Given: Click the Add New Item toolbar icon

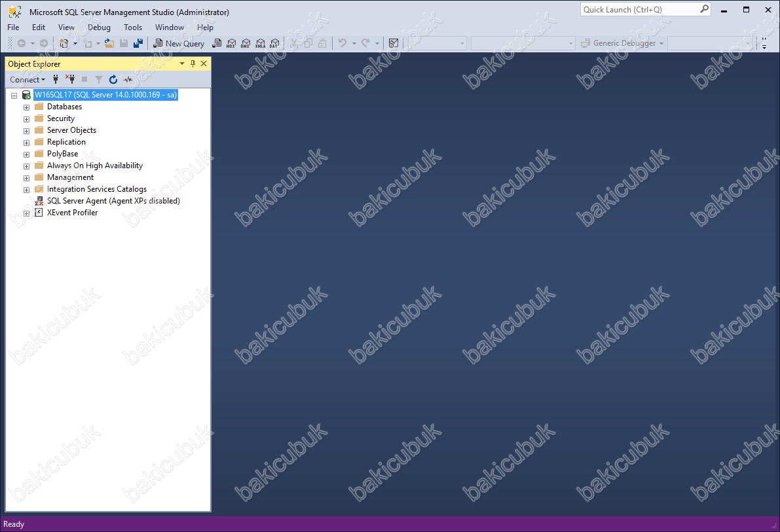Looking at the screenshot, I should click(88, 43).
